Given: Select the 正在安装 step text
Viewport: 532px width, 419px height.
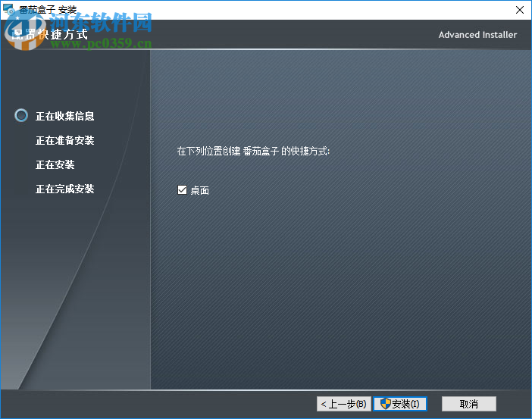Looking at the screenshot, I should [x=55, y=165].
